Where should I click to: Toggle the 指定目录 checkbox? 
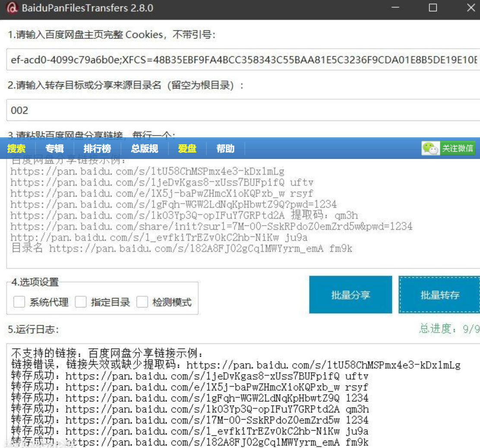[81, 302]
